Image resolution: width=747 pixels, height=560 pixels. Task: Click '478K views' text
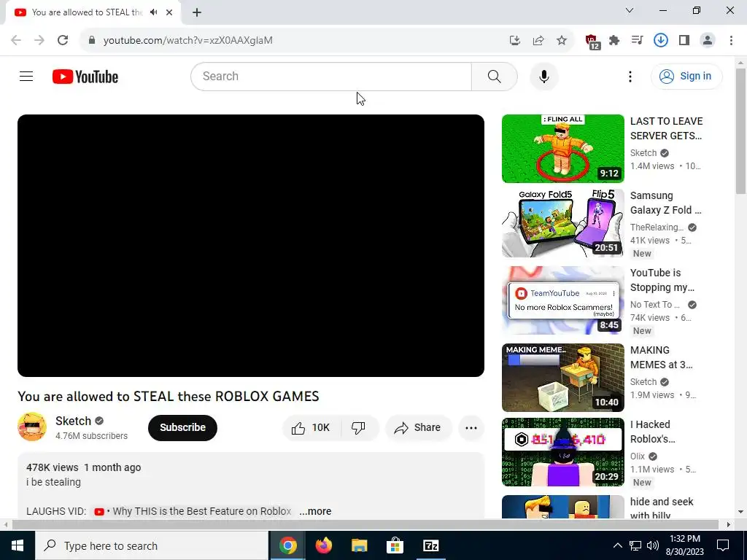click(52, 467)
